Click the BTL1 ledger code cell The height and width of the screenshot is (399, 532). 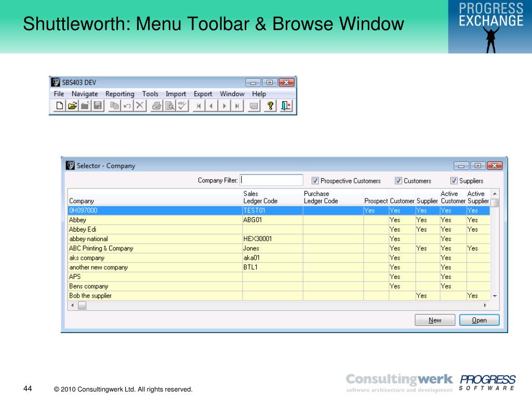(x=272, y=268)
